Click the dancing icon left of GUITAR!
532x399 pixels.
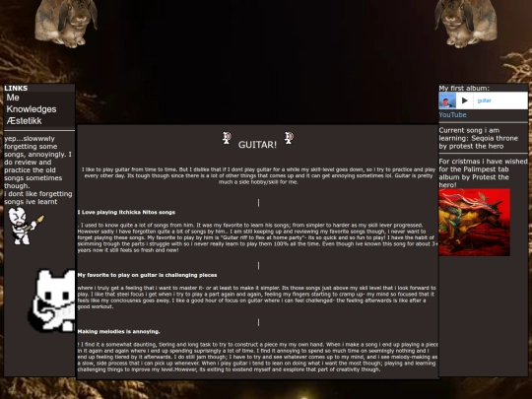[x=227, y=138]
